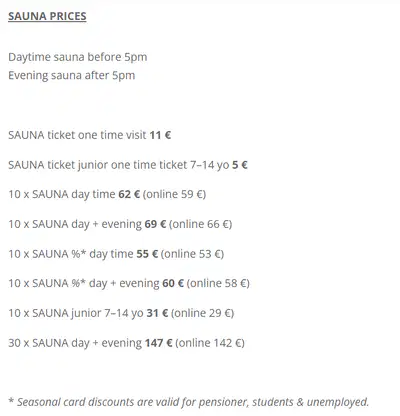Image resolution: width=400 pixels, height=416 pixels.
Task: Click the 30 x SAUNA day + evening 147 € line
Action: (126, 343)
